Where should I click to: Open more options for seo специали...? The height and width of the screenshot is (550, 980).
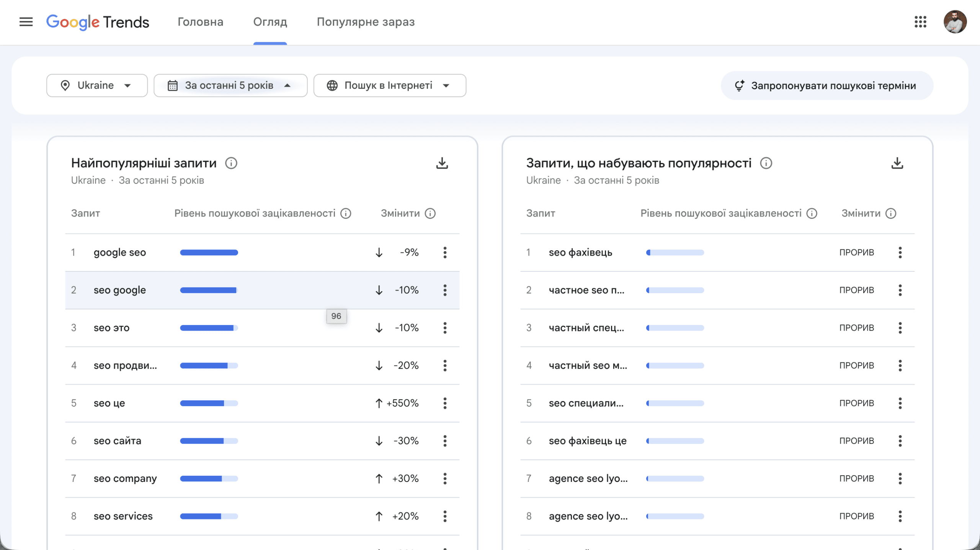pyautogui.click(x=900, y=403)
